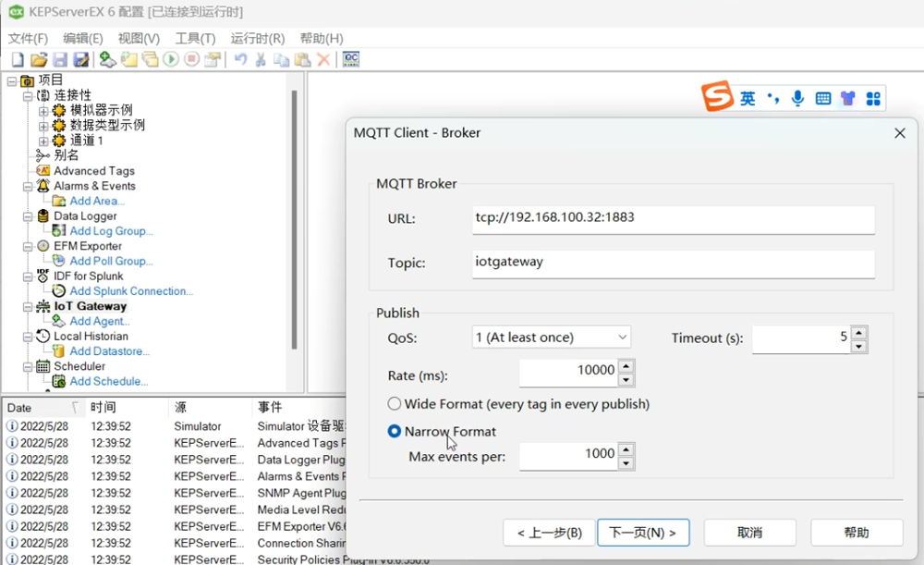Open the 工具(T) menu
The height and width of the screenshot is (565, 924).
coord(195,38)
